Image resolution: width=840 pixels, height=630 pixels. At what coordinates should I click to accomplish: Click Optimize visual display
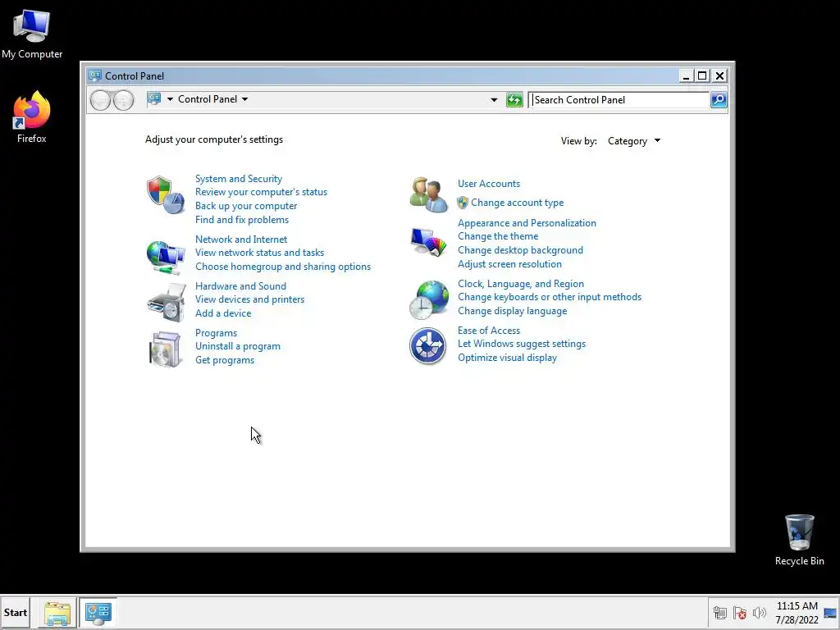[x=507, y=358]
